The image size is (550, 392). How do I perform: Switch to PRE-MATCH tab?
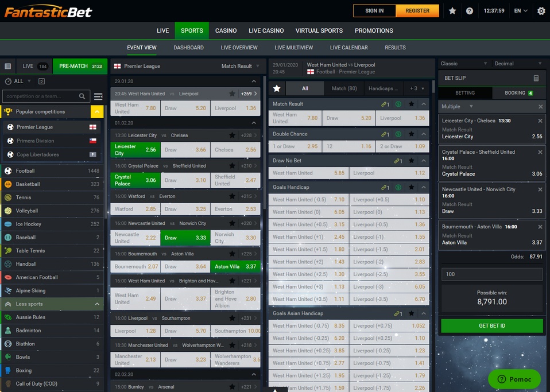pos(80,66)
